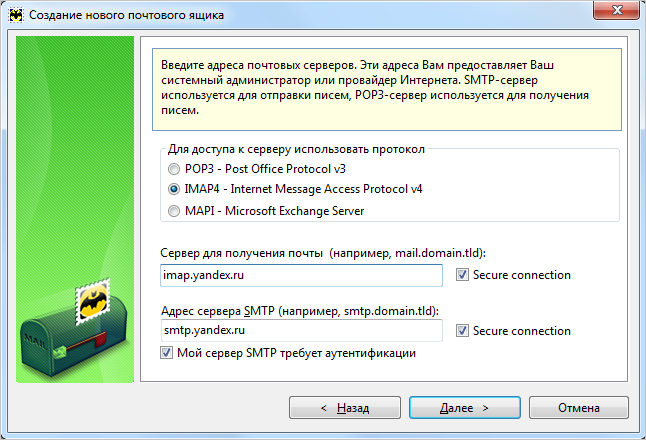Screen dimensions: 646x440
Task: Go back with the Назад button
Action: click(x=345, y=408)
